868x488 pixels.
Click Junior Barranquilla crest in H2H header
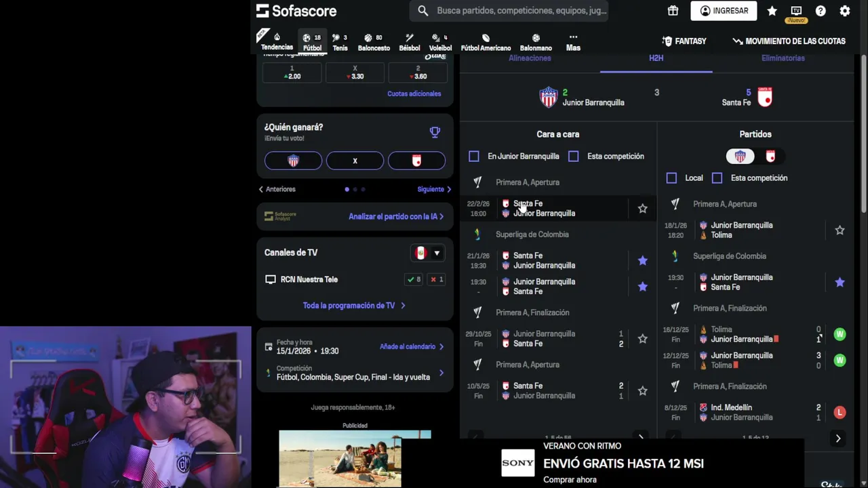548,98
